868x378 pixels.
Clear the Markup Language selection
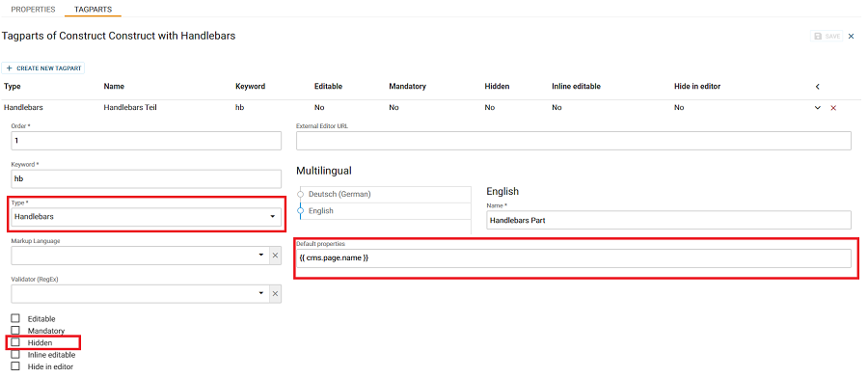coord(275,256)
